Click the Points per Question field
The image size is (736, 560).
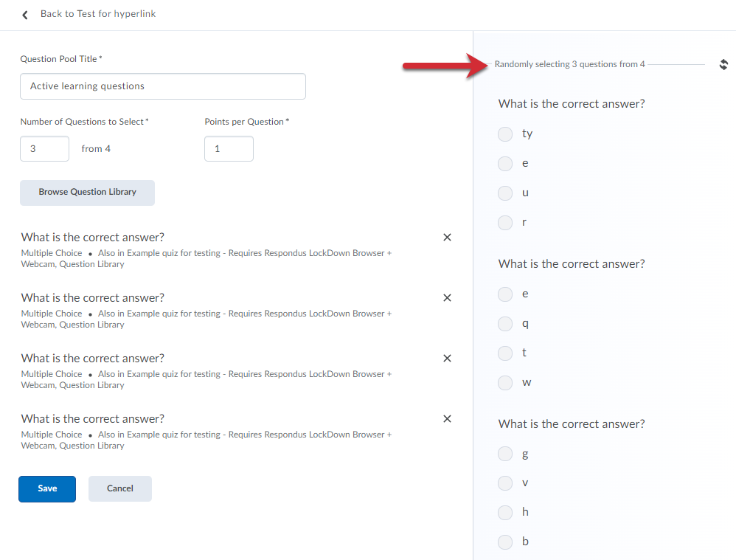click(229, 148)
